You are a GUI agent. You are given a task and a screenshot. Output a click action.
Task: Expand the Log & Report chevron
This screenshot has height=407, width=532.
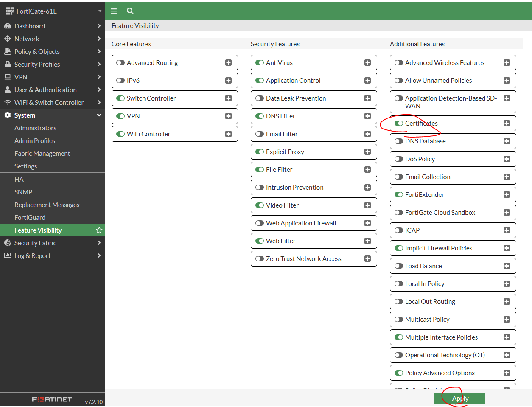pos(99,255)
